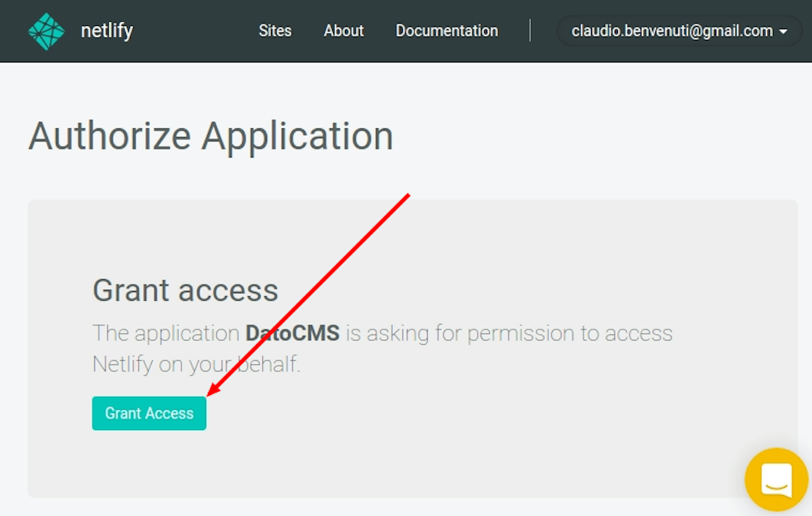Screen dimensions: 812x516
Task: Open the yellow chat support widget
Action: [776, 479]
